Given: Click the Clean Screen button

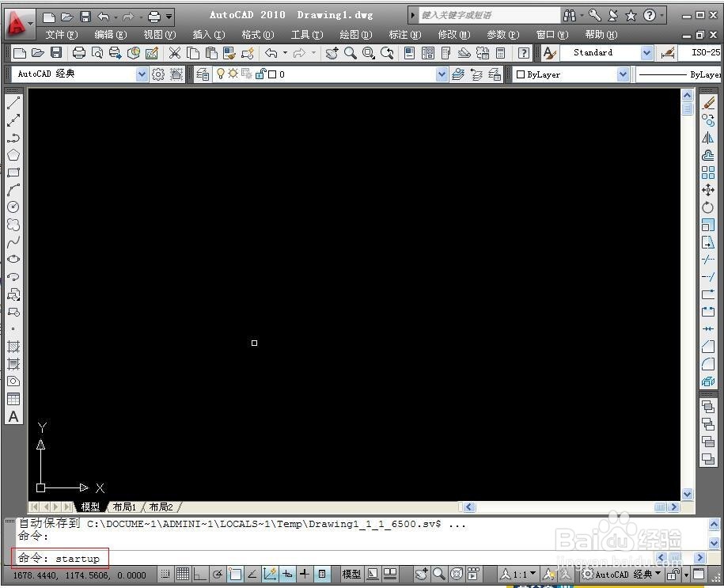Looking at the screenshot, I should click(699, 574).
